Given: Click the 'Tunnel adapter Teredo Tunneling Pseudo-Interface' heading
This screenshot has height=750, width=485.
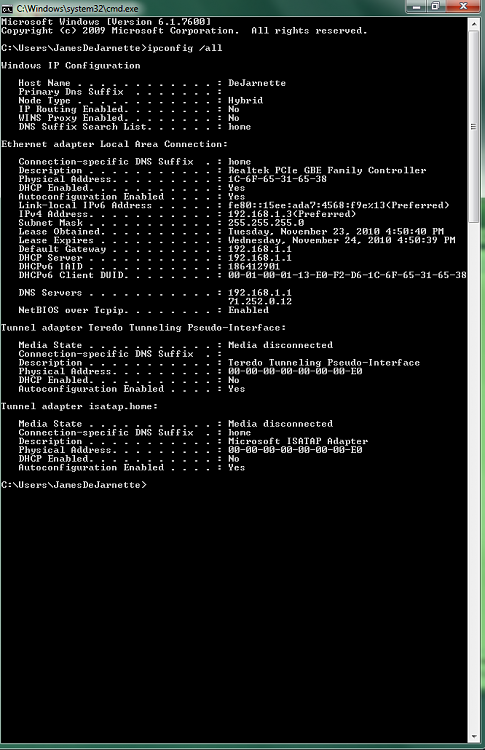Looking at the screenshot, I should (x=143, y=328).
